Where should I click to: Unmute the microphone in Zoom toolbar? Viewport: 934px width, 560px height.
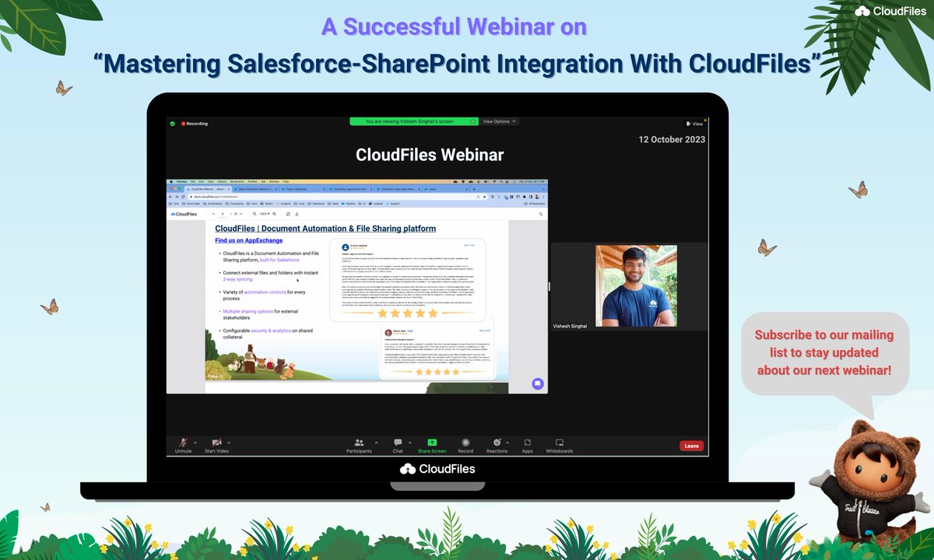184,445
